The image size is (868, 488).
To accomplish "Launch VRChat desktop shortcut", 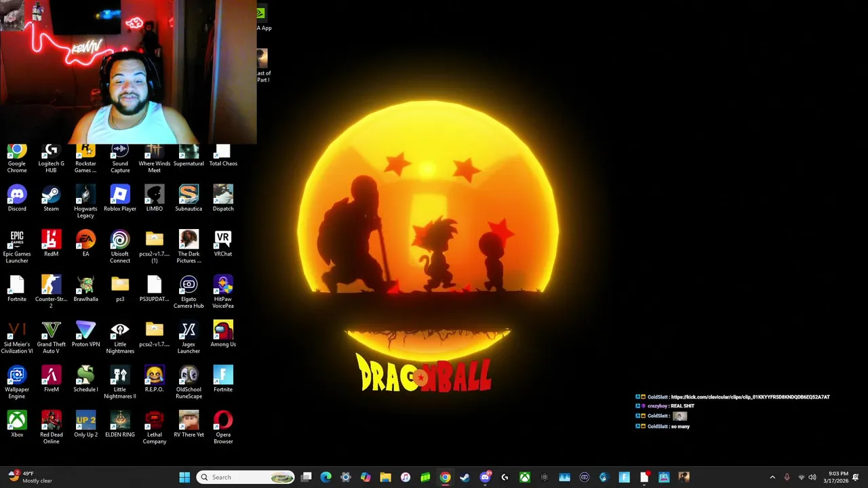I will pyautogui.click(x=223, y=243).
